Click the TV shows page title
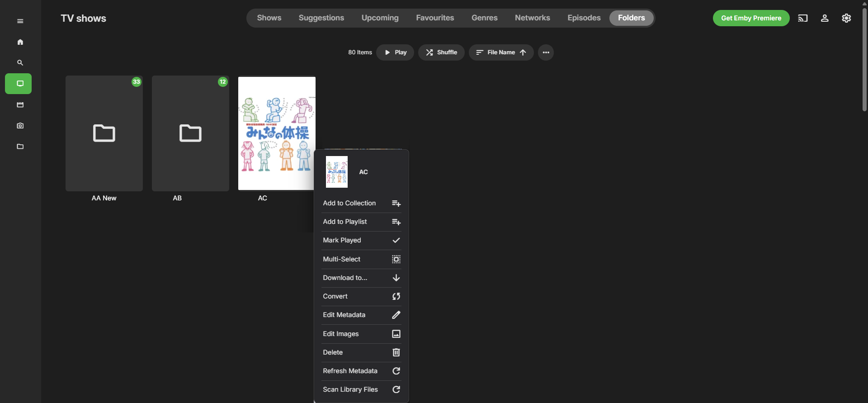This screenshot has width=868, height=403. coord(84,19)
